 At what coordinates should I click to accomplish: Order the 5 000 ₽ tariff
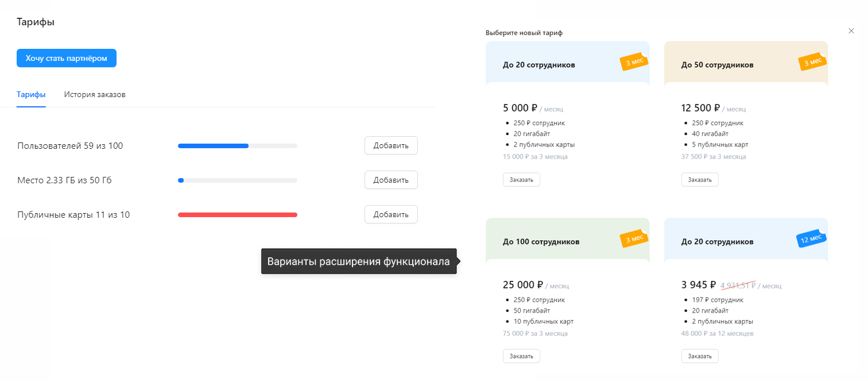tap(521, 180)
